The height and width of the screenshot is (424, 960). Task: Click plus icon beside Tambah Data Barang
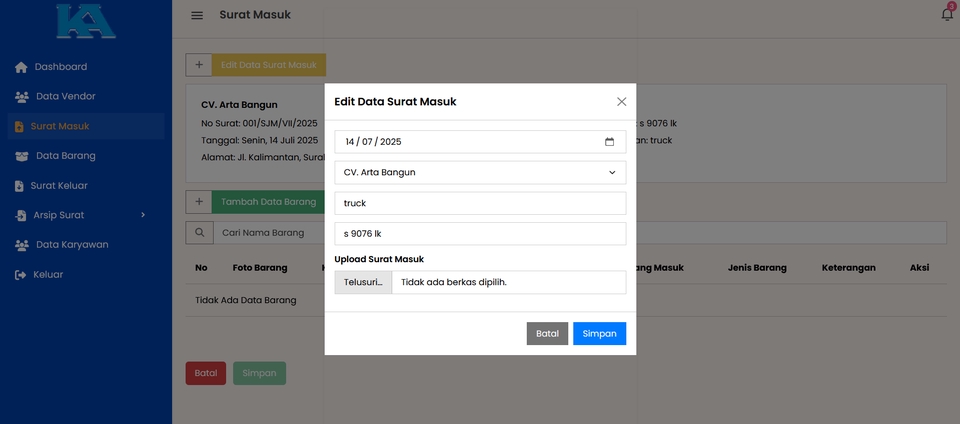coord(199,202)
